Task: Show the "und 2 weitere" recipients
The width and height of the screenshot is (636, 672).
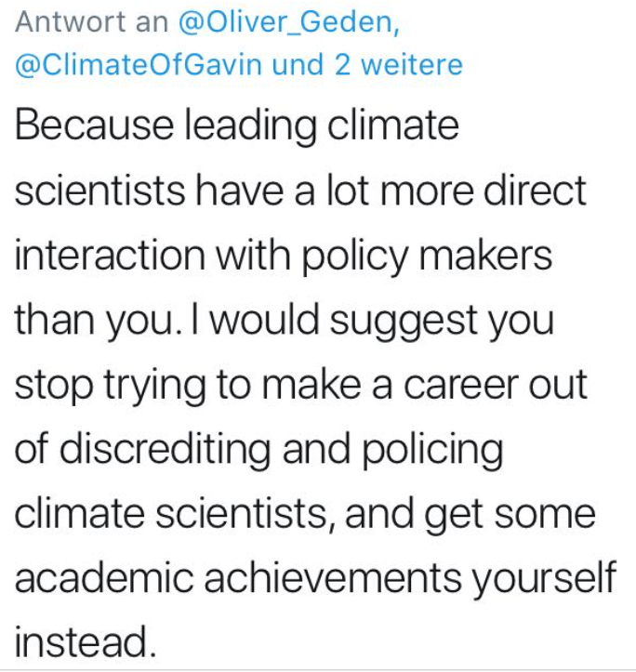Action: pyautogui.click(x=367, y=65)
